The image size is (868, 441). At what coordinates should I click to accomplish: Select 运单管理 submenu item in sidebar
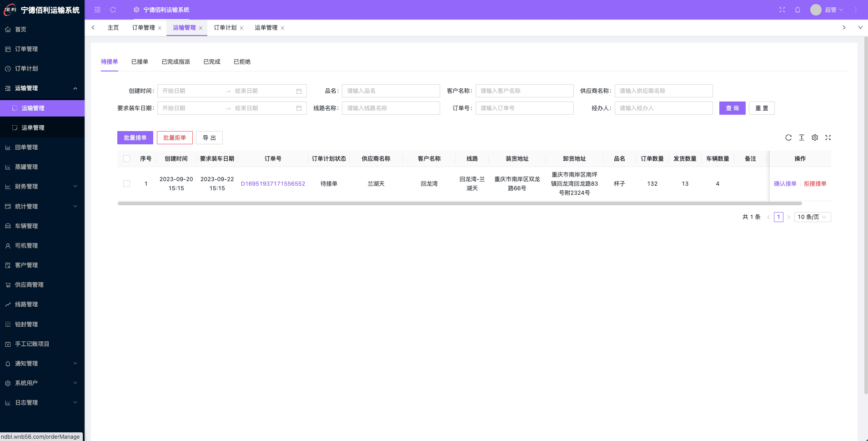42,127
